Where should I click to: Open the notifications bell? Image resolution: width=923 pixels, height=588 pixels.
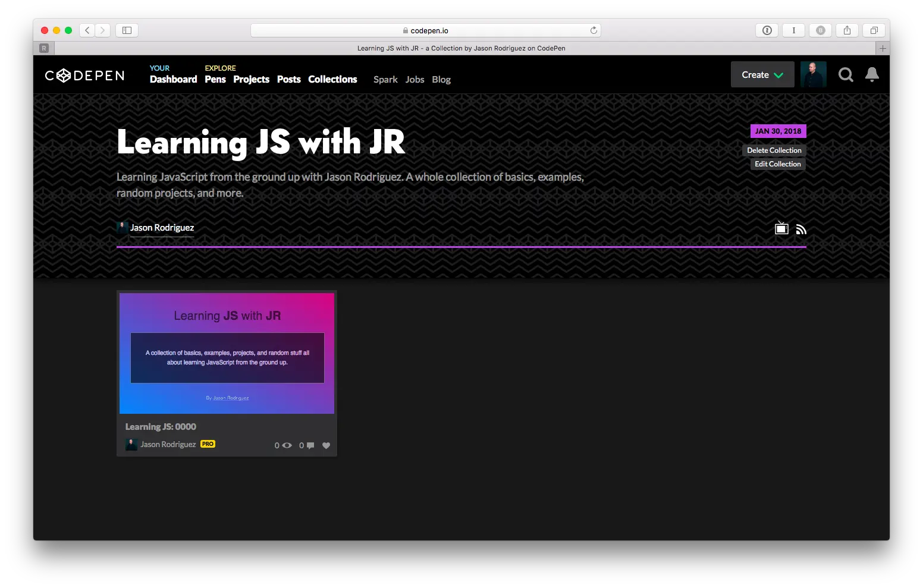pos(872,74)
